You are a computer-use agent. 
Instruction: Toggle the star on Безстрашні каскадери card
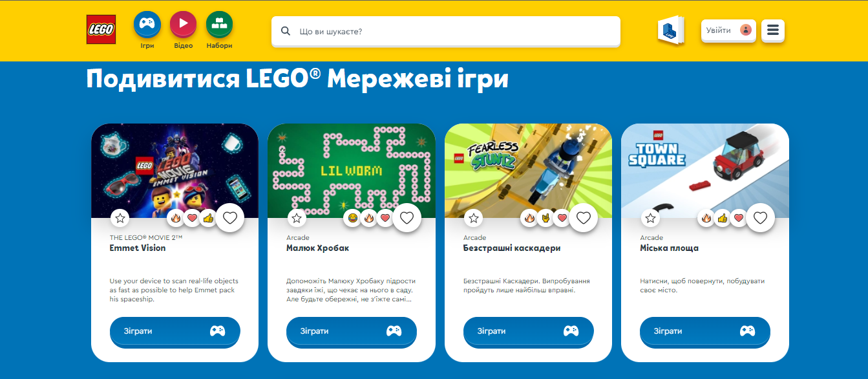[474, 219]
